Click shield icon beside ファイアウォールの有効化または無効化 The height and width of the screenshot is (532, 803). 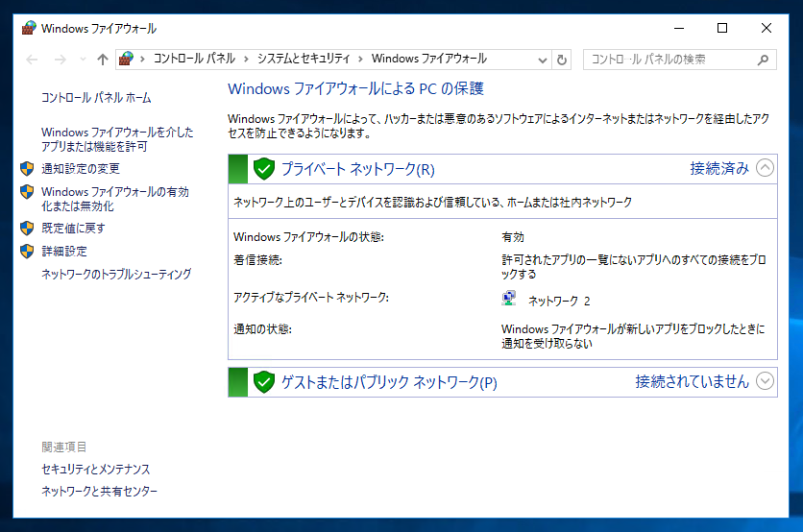tap(27, 192)
